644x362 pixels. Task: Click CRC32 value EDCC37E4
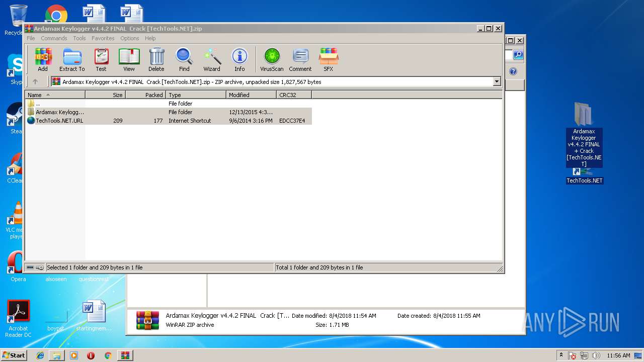(x=292, y=121)
